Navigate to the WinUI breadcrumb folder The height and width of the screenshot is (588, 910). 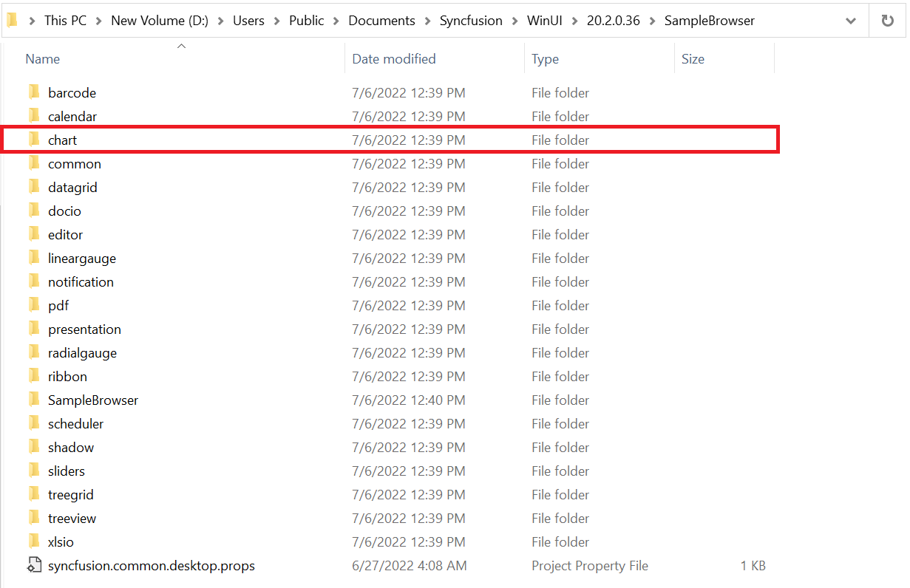click(545, 21)
